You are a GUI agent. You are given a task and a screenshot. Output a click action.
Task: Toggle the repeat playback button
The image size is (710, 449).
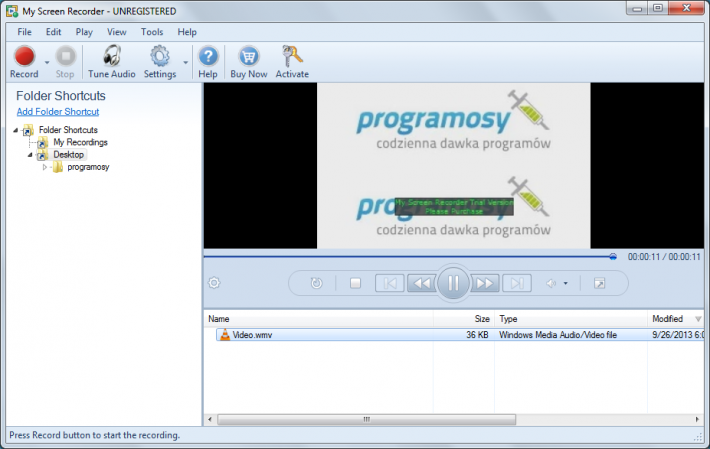pos(317,283)
